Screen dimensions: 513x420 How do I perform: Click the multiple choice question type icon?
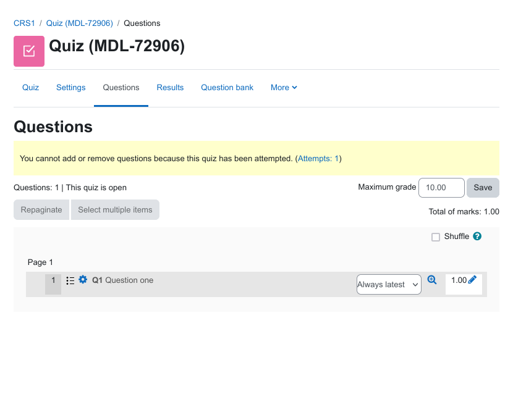point(70,280)
